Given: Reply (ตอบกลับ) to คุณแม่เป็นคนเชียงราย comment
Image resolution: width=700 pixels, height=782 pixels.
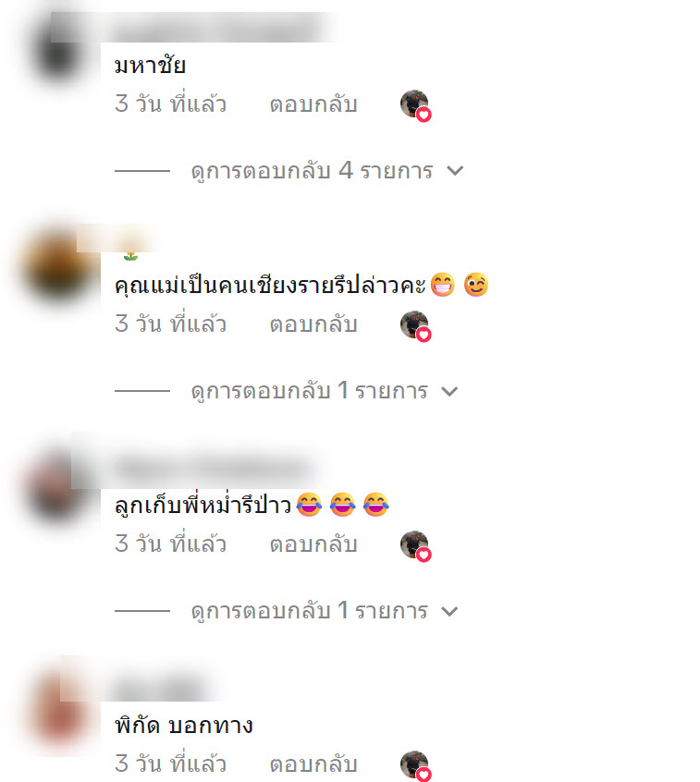Looking at the screenshot, I should 313,324.
